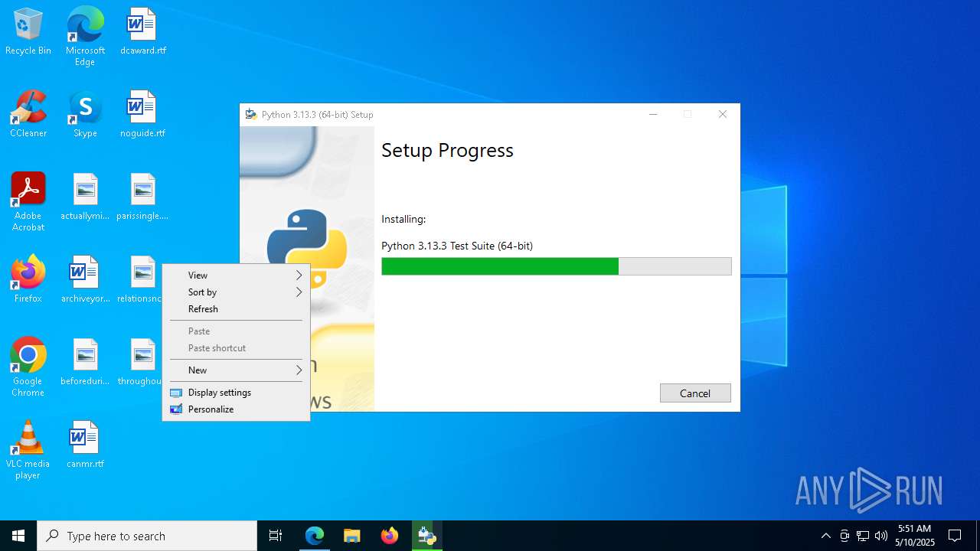Select the throughou... image file
The image size is (980, 551).
140,363
